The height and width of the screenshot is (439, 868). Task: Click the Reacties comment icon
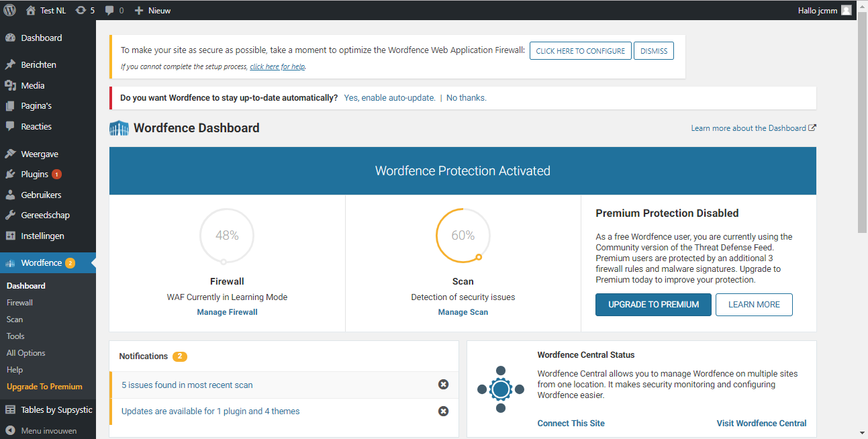coord(10,126)
